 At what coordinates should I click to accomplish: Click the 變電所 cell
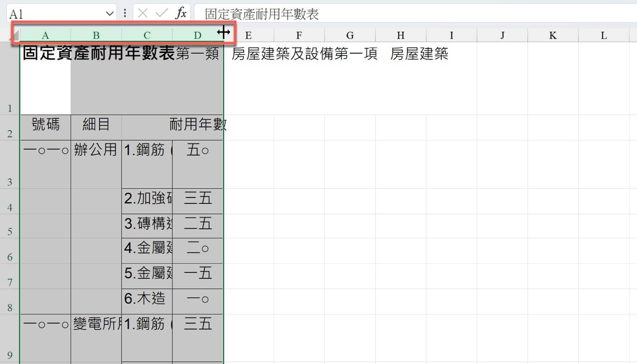pyautogui.click(x=96, y=338)
